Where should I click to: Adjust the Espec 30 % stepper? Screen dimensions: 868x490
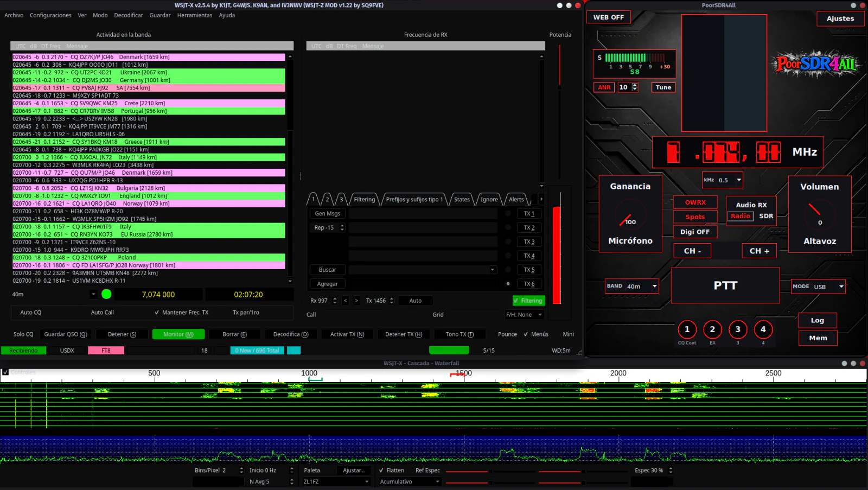[671, 470]
